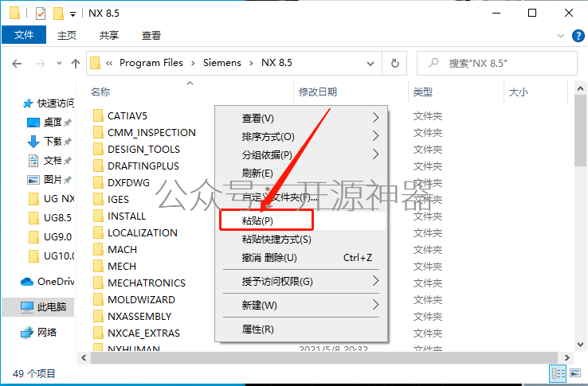Select the MECH folder
The width and height of the screenshot is (588, 386).
coord(122,266)
